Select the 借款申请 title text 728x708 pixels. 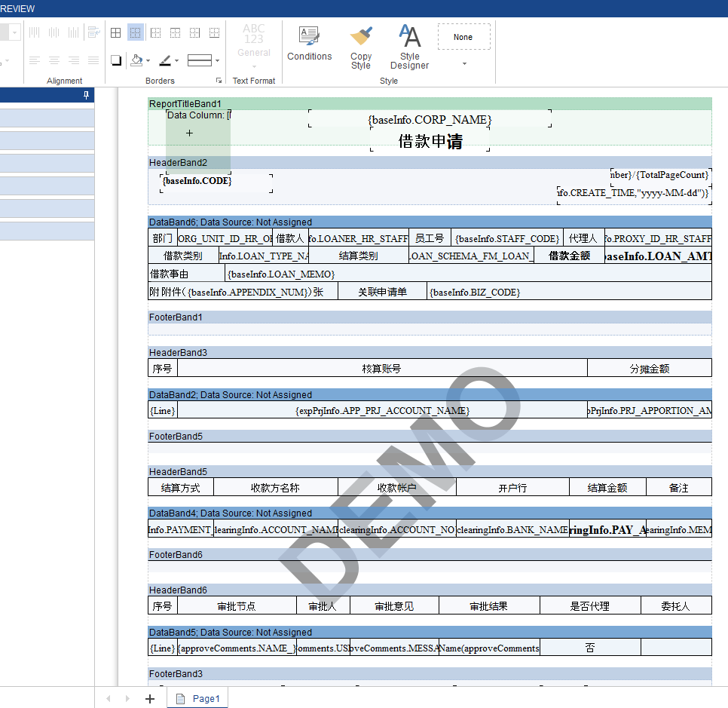click(430, 141)
